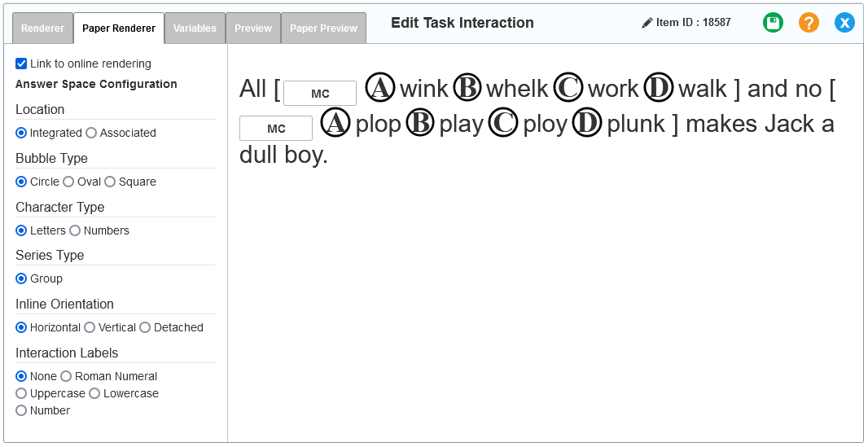This screenshot has height=447, width=868.
Task: Select Number interaction labels
Action: coord(21,410)
